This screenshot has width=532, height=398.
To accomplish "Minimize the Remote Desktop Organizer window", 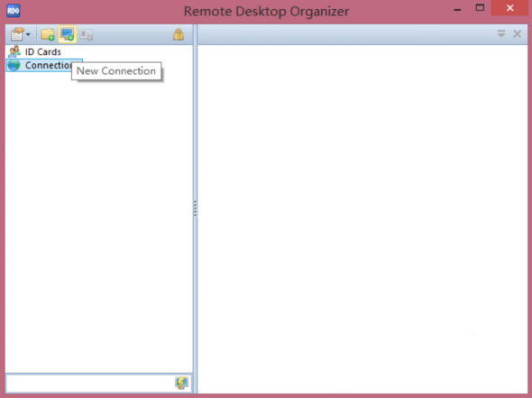I will coord(457,10).
